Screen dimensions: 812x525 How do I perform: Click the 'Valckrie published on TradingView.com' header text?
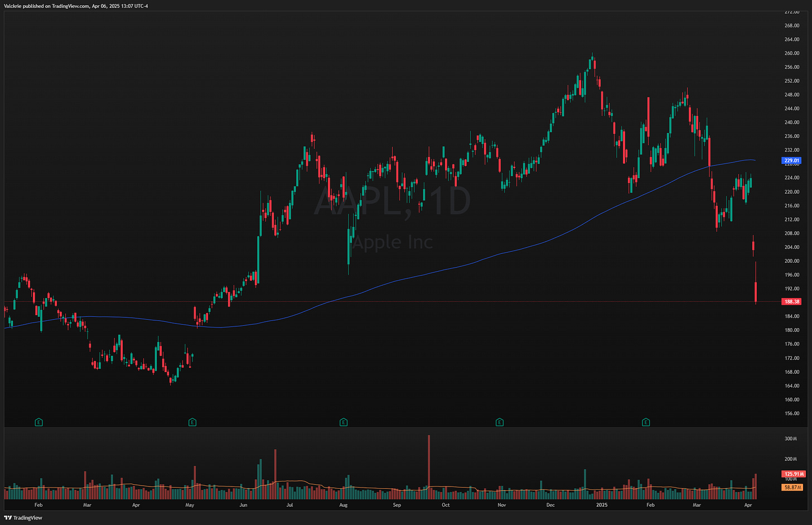[x=46, y=6]
